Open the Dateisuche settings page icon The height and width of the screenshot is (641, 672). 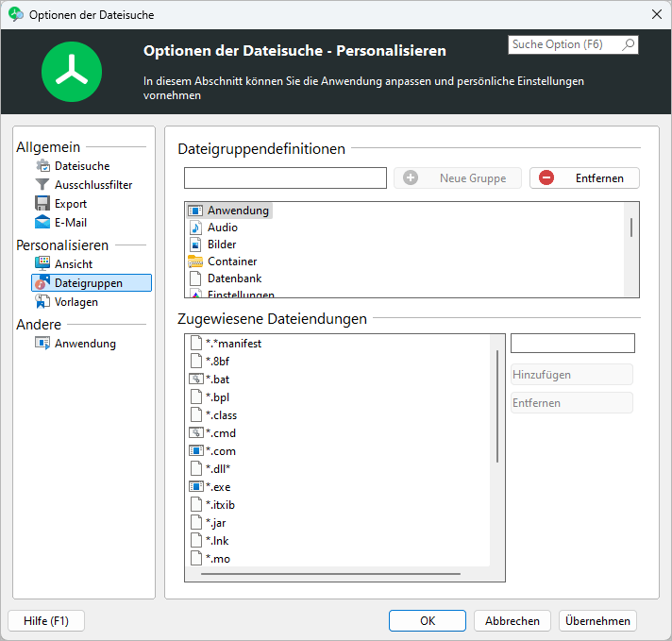(42, 166)
